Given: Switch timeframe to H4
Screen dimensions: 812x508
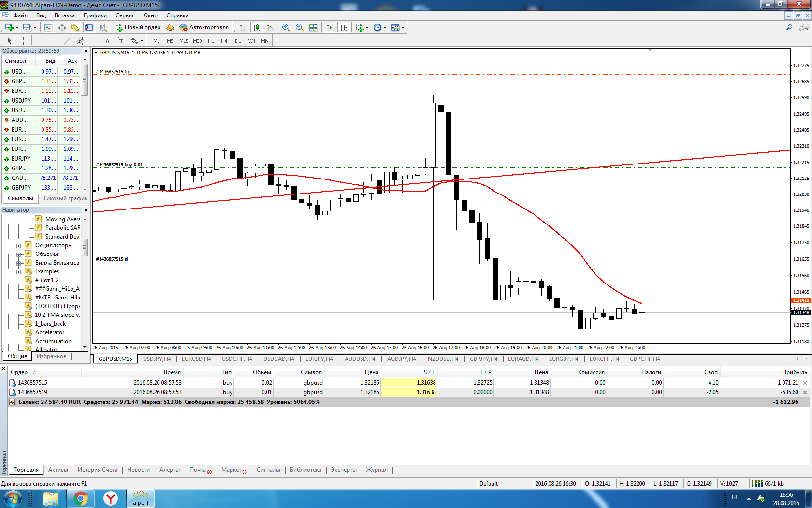Looking at the screenshot, I should point(224,41).
